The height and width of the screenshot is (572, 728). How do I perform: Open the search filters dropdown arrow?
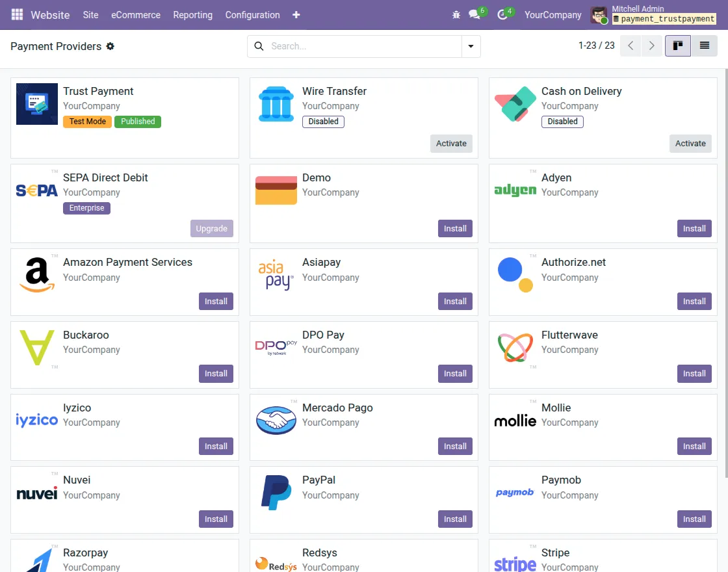[x=471, y=46]
